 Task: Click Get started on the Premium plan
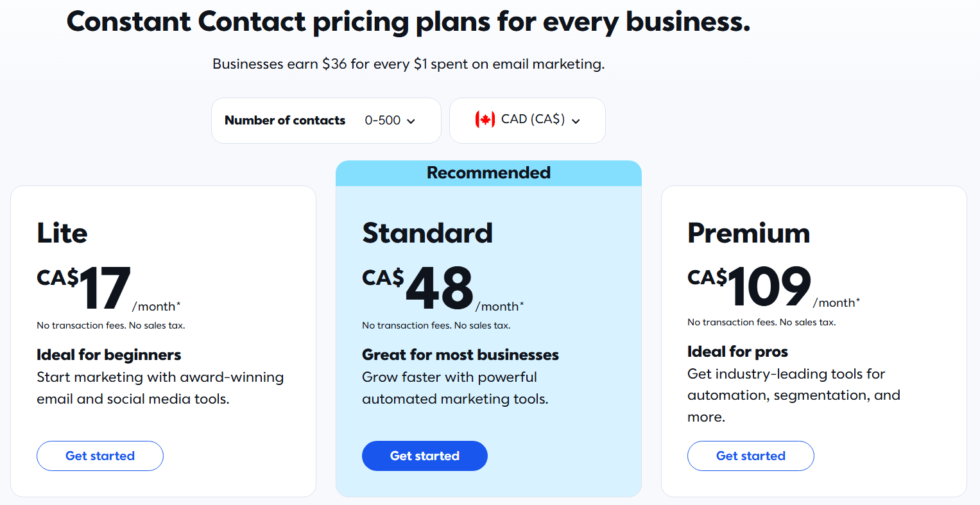(x=750, y=456)
